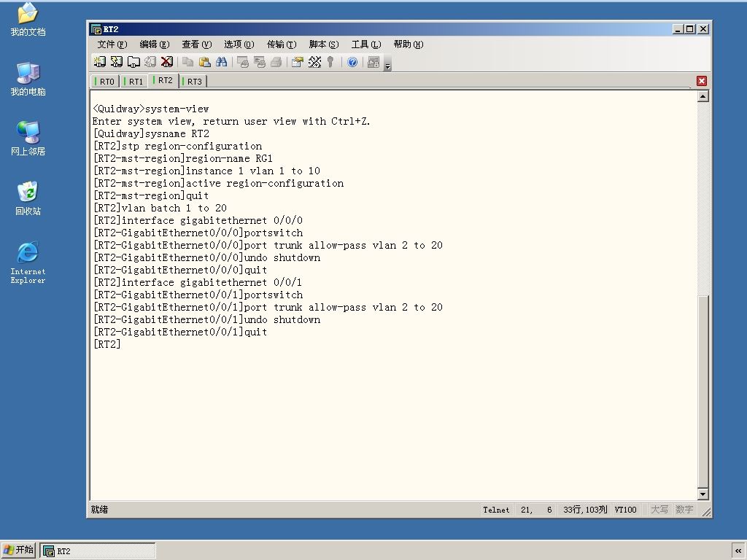Viewport: 747px width, 560px height.
Task: Open the 编辑(E) menu
Action: click(x=155, y=44)
